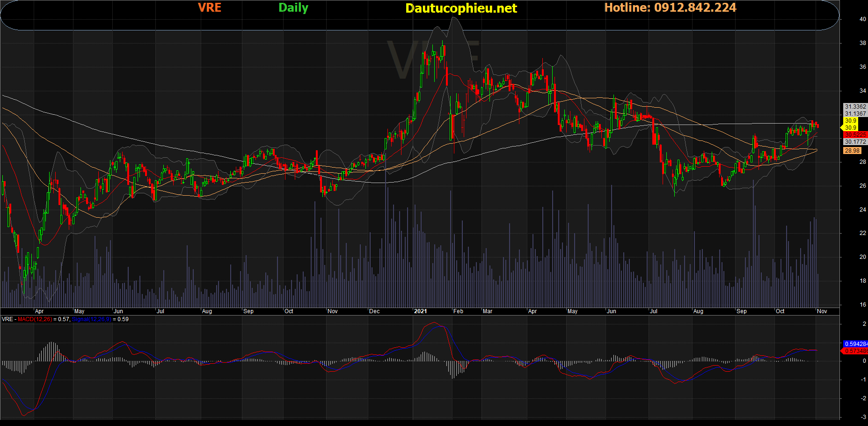The height and width of the screenshot is (426, 868).
Task: Click the 34 price axis label
Action: (862, 91)
